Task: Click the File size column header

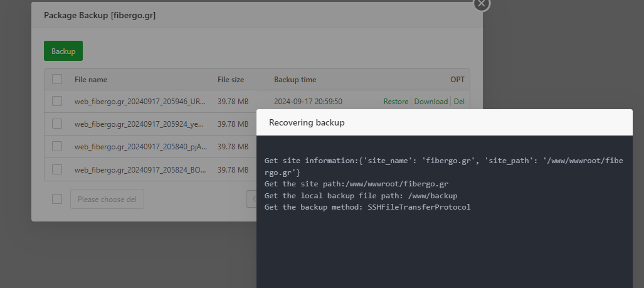Action: click(231, 80)
